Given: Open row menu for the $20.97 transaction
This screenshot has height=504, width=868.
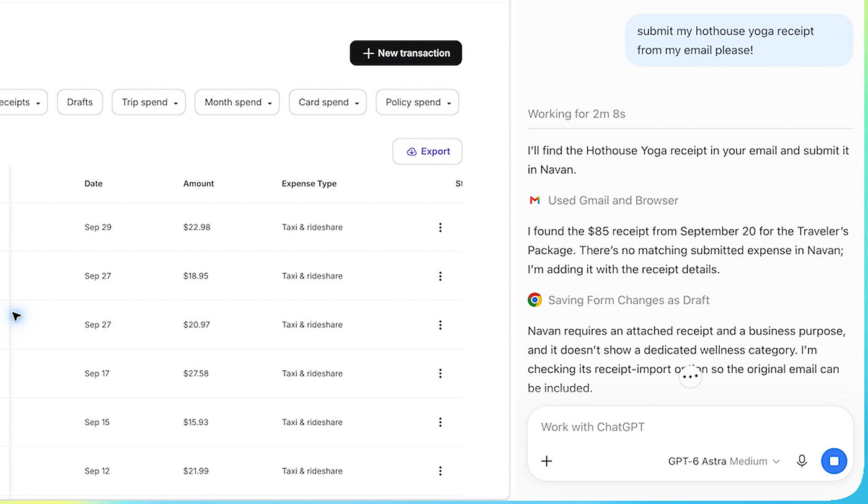Looking at the screenshot, I should tap(440, 325).
